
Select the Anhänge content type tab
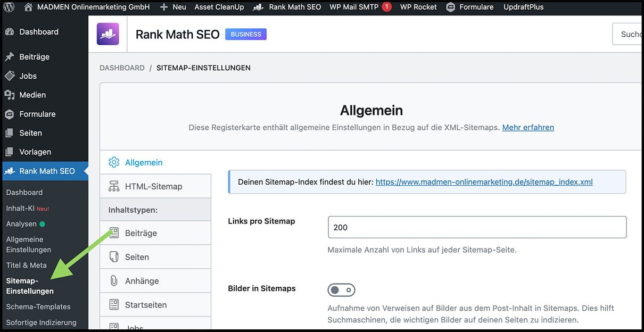(155, 281)
